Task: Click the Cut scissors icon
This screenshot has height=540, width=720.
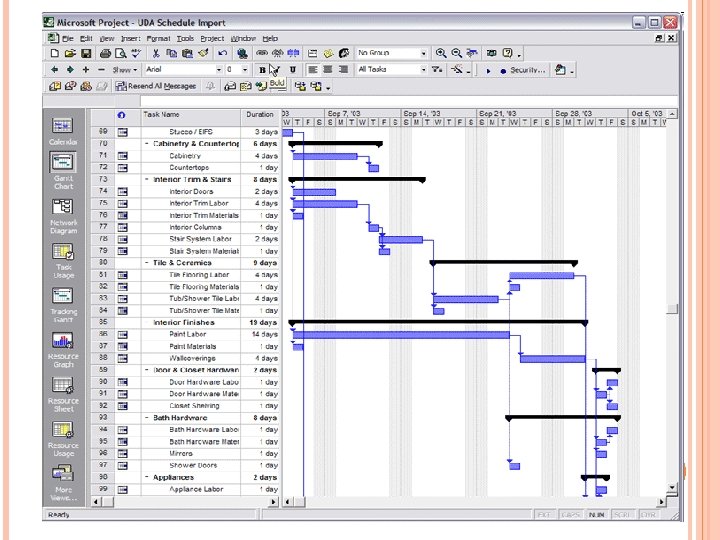Action: pos(156,53)
